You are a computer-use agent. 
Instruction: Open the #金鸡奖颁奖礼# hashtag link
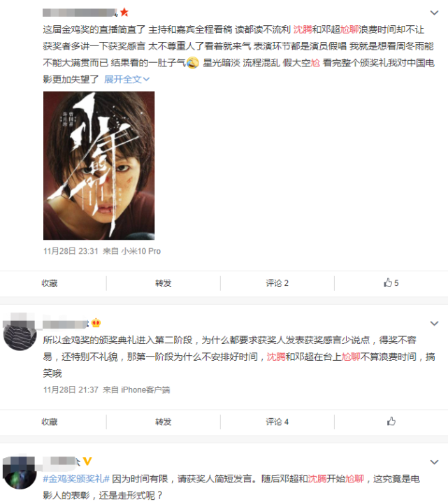pyautogui.click(x=76, y=479)
